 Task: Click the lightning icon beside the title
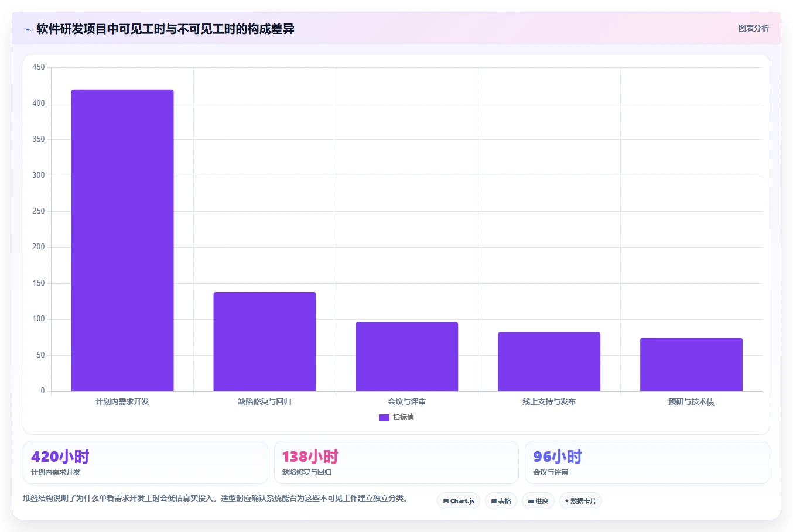(28, 29)
